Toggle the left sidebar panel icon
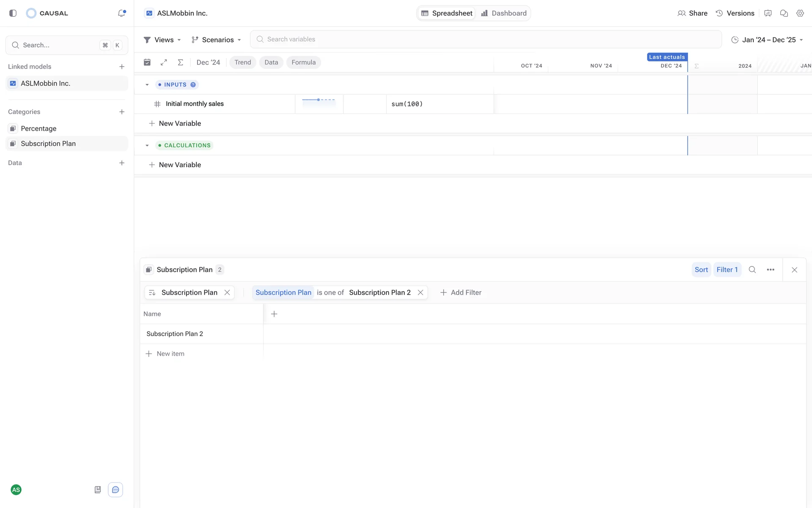 [13, 13]
